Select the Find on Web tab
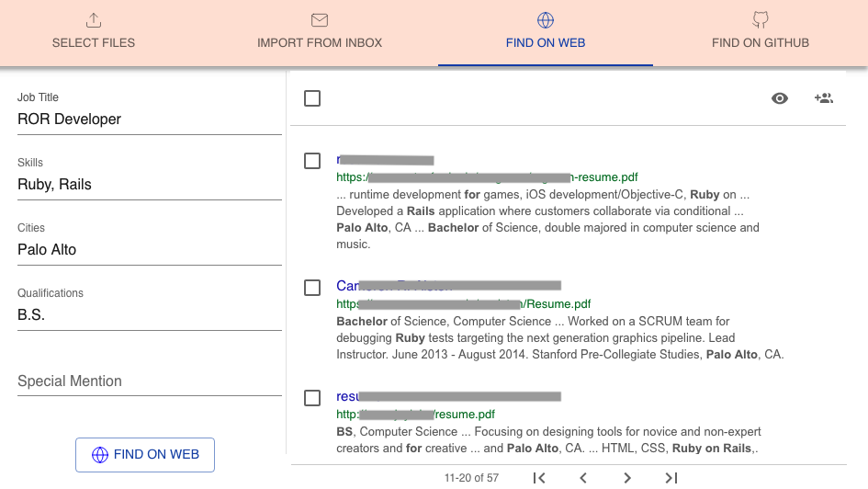 (546, 33)
